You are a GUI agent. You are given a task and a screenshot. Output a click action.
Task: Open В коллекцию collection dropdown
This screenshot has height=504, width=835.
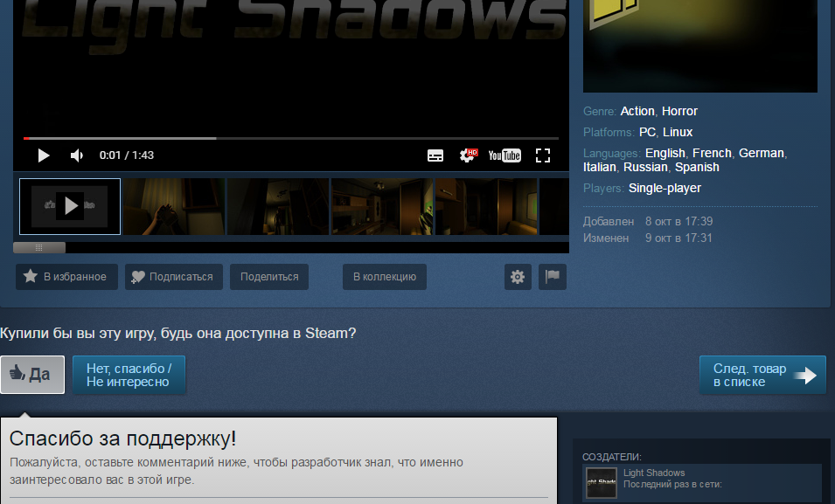click(x=385, y=277)
